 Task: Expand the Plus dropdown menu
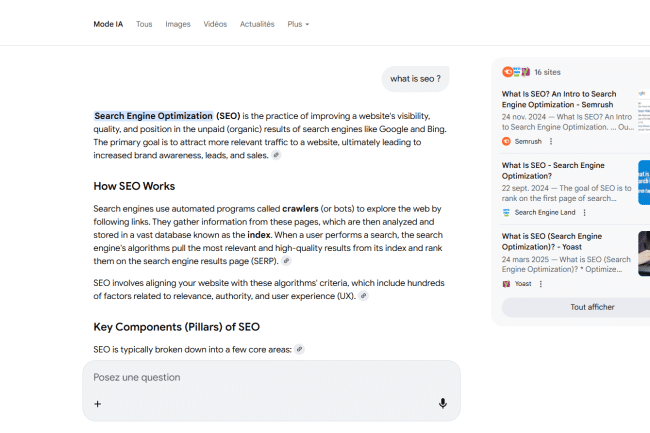click(x=298, y=24)
